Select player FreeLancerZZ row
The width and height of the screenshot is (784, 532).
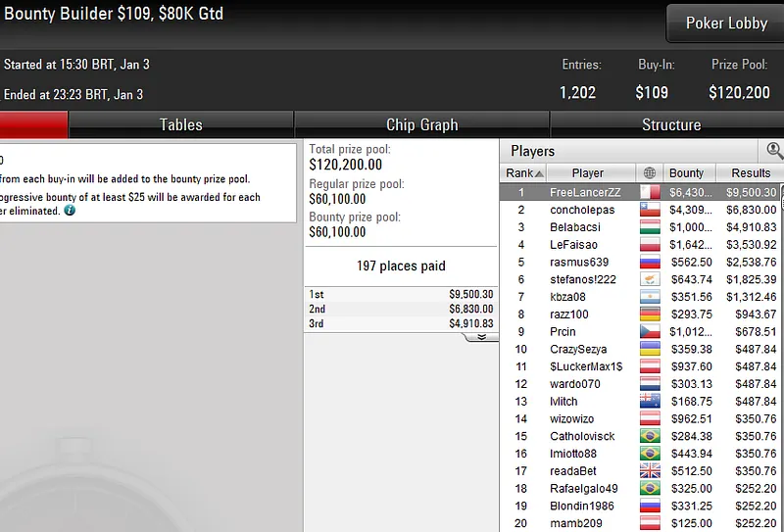640,192
